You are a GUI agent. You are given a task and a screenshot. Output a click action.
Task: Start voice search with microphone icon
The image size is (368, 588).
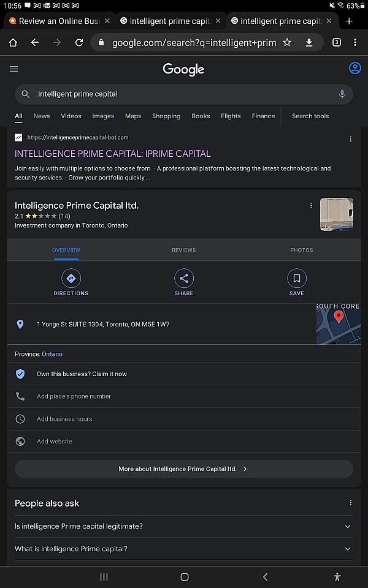click(x=342, y=94)
